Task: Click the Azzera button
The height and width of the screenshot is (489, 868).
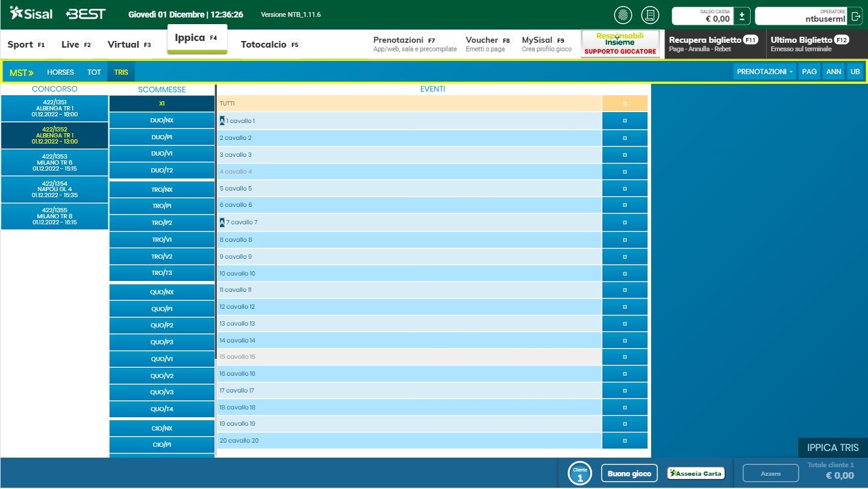Action: point(770,473)
